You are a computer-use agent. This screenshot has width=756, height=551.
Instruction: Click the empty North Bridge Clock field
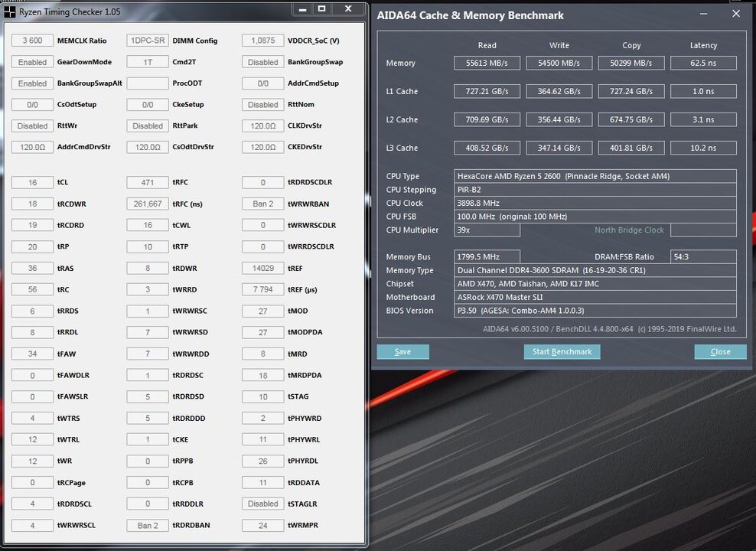(703, 230)
